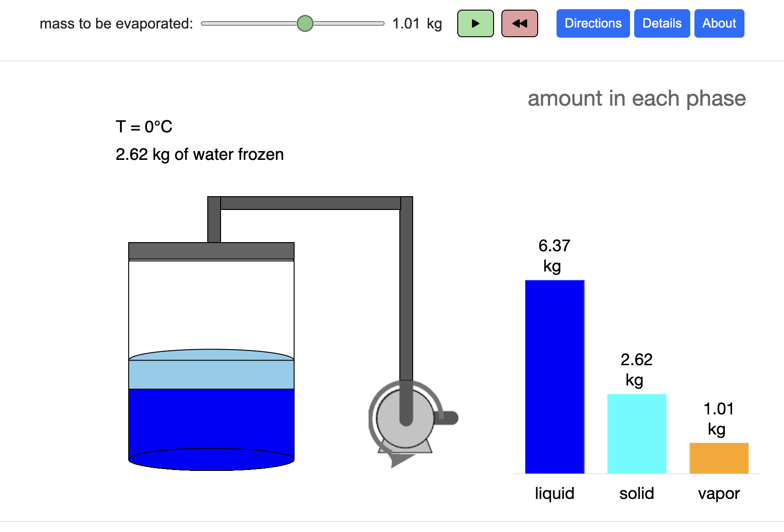Click the 'amount in each phase' title
Screen dimensions: 784x532
pyautogui.click(x=636, y=98)
